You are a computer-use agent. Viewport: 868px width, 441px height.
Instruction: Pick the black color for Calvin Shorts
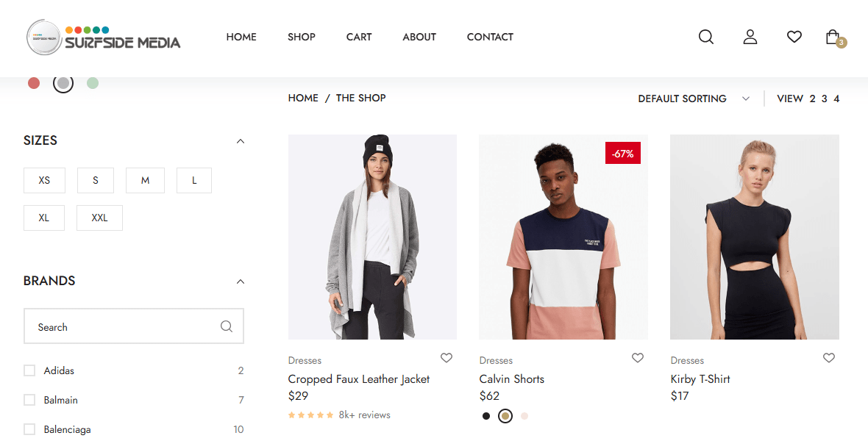[x=485, y=416]
